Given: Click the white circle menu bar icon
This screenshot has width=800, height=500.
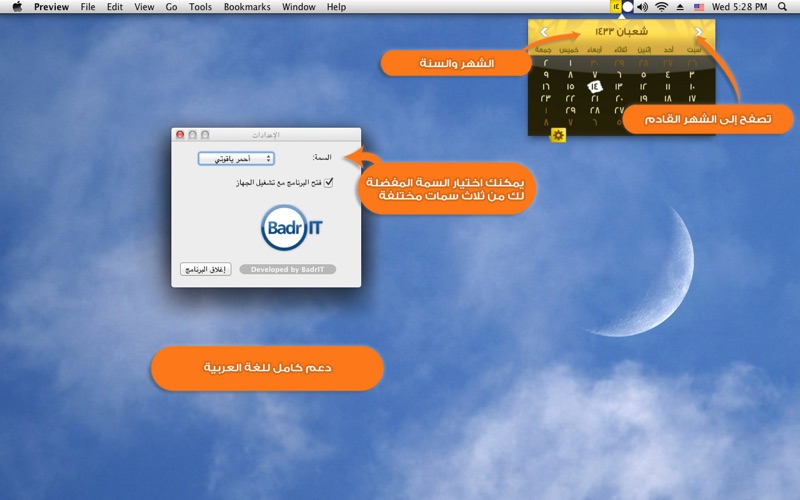Looking at the screenshot, I should [628, 7].
